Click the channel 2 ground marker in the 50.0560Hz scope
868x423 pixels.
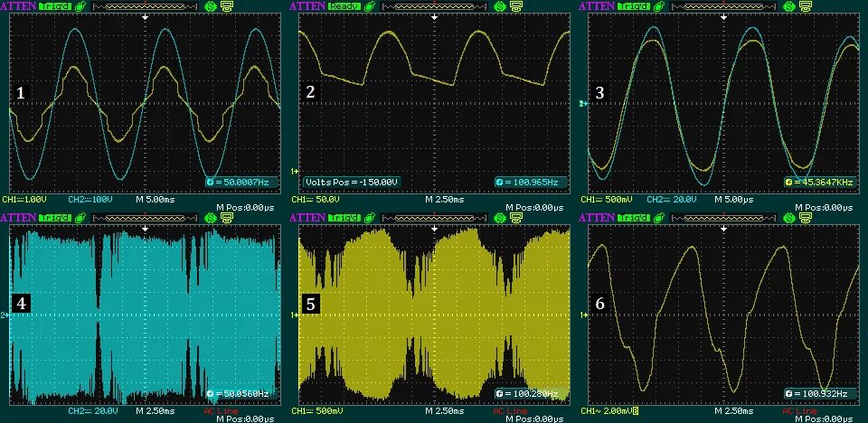[5, 315]
